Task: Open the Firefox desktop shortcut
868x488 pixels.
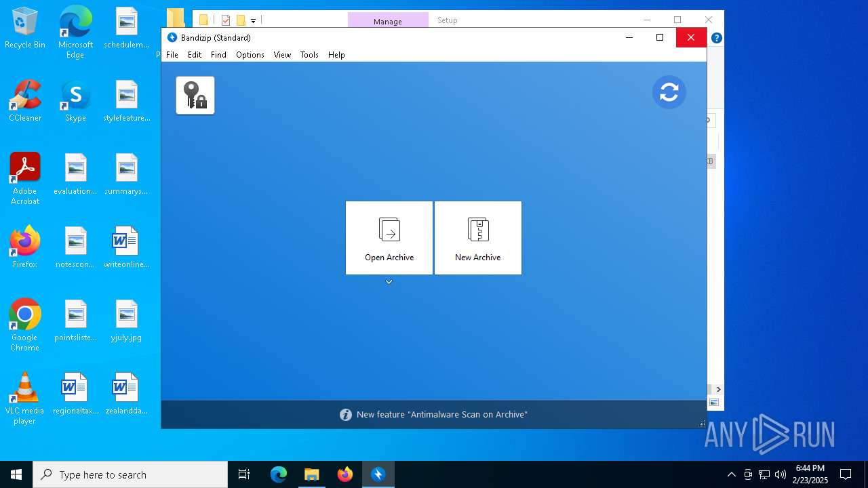Action: [x=25, y=247]
